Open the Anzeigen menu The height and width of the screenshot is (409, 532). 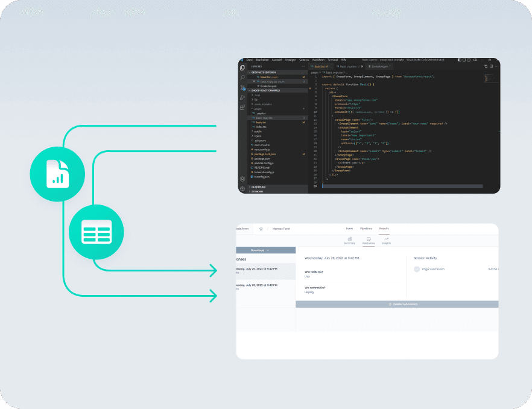click(291, 60)
